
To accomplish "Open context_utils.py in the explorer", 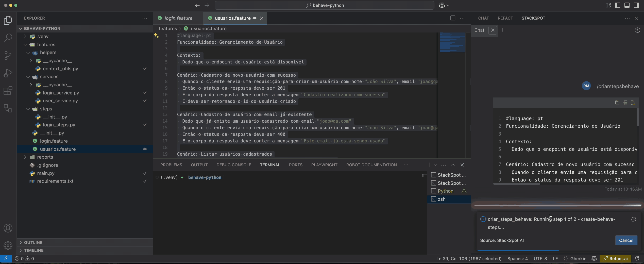I will (x=85, y=69).
